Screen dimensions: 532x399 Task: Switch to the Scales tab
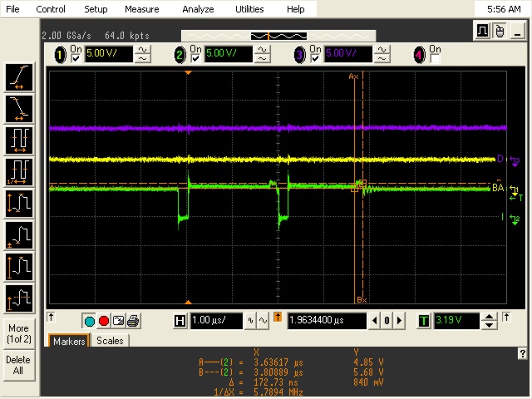point(110,341)
